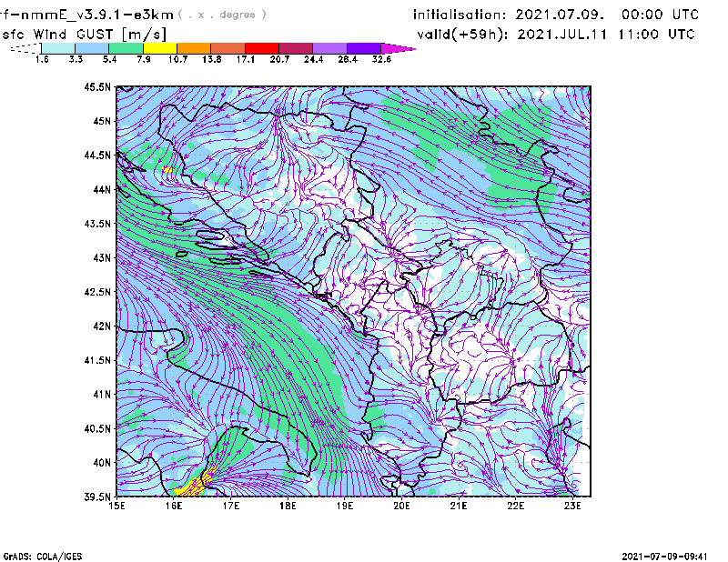Image resolution: width=728 pixels, height=562 pixels.
Task: Click the '44.5N' latitude label
Action: (97, 155)
